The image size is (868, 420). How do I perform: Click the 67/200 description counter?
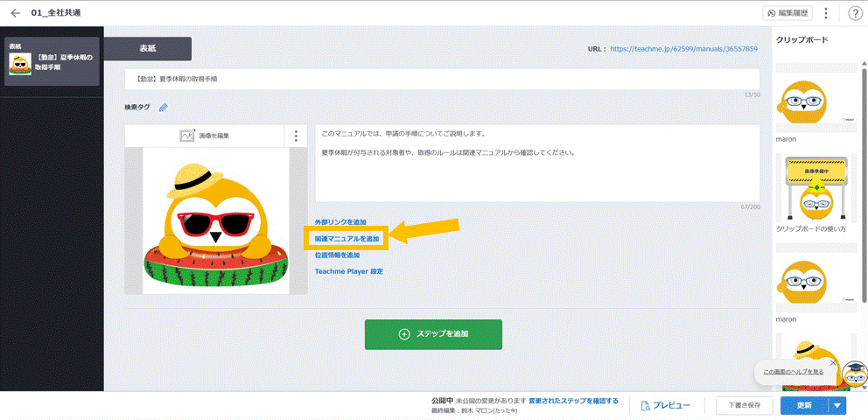pos(750,207)
